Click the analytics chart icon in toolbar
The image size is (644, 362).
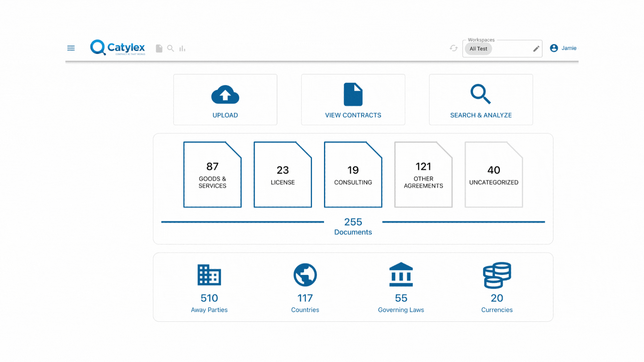[182, 48]
